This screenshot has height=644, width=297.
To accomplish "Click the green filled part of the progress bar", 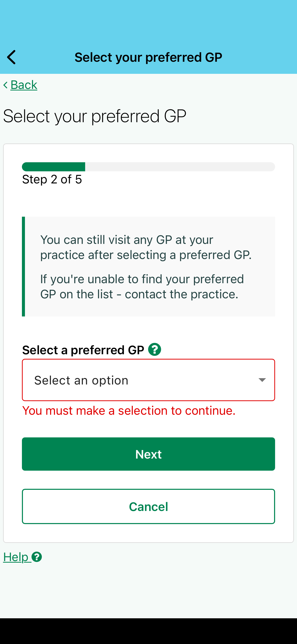I will point(53,167).
